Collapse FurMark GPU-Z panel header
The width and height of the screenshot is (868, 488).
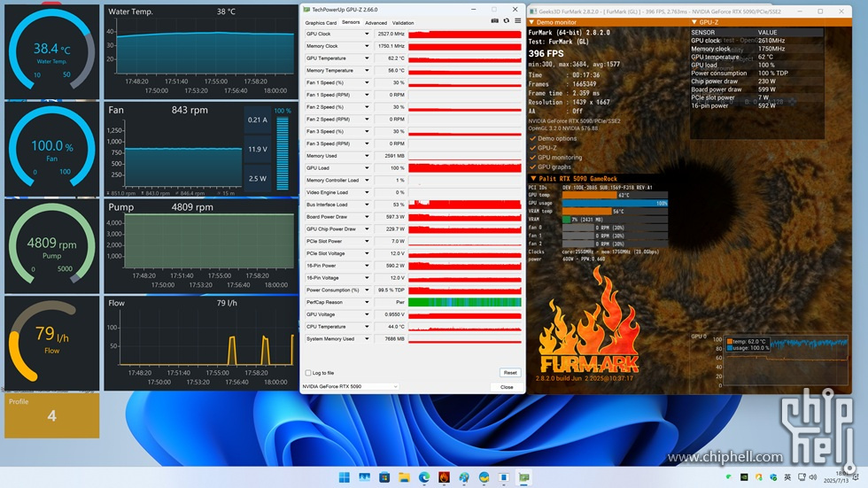(x=694, y=22)
